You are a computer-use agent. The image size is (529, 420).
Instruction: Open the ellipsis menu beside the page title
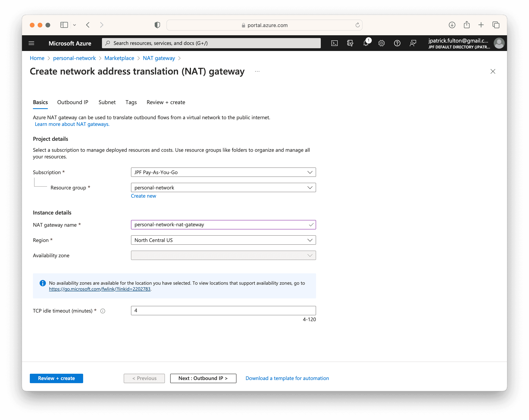pos(257,71)
